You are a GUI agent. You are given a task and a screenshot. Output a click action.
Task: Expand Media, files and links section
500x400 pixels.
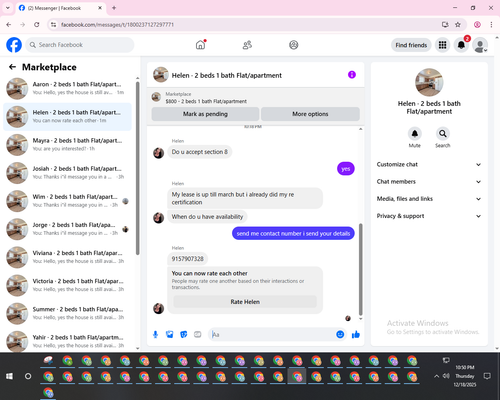[x=429, y=199]
